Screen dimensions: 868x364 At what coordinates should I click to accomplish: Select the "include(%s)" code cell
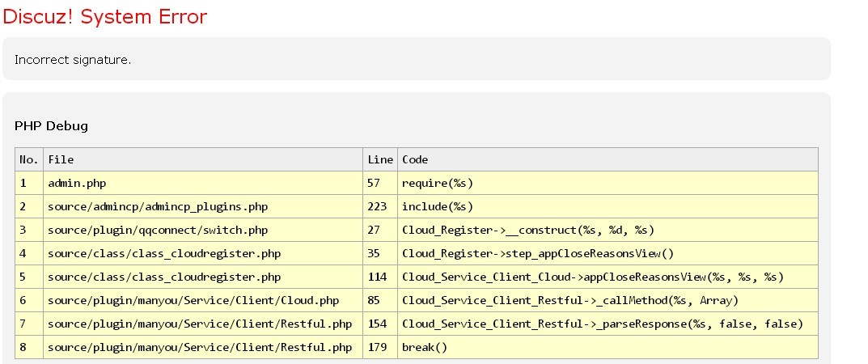(x=438, y=207)
